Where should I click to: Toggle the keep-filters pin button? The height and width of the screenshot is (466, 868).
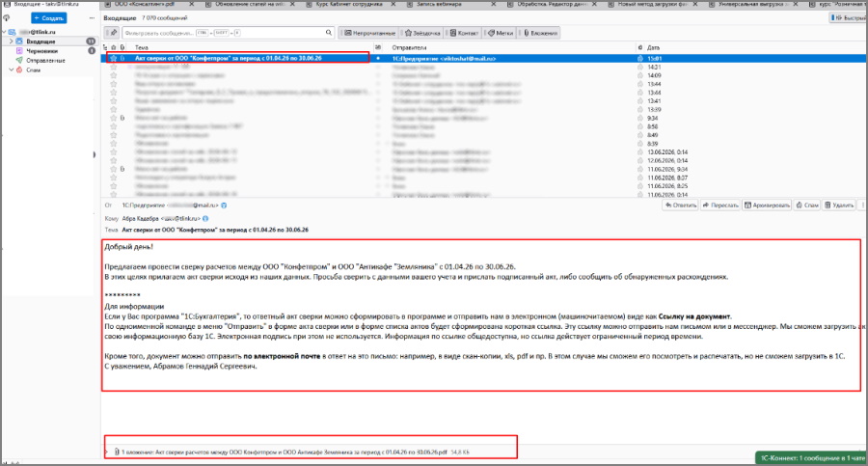click(x=113, y=33)
